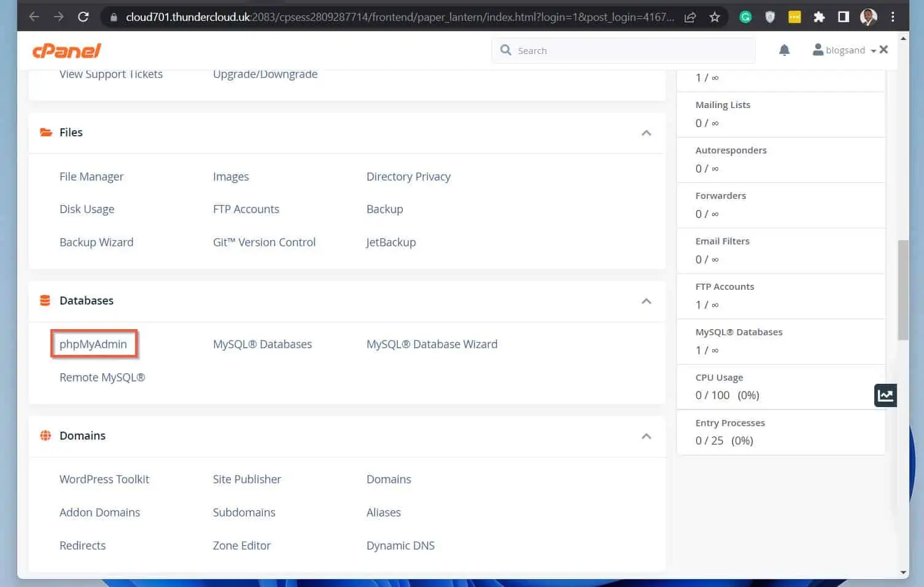
Task: Open Remote MySQL®
Action: [x=102, y=377]
